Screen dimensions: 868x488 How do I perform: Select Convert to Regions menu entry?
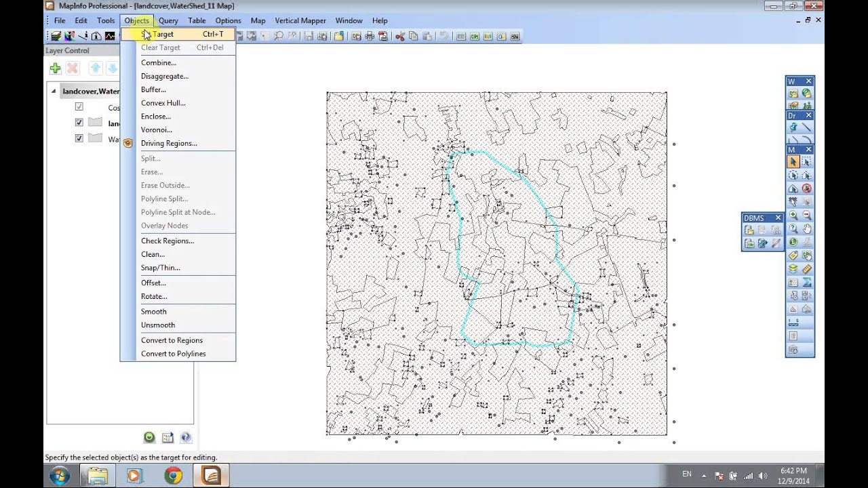pyautogui.click(x=178, y=340)
